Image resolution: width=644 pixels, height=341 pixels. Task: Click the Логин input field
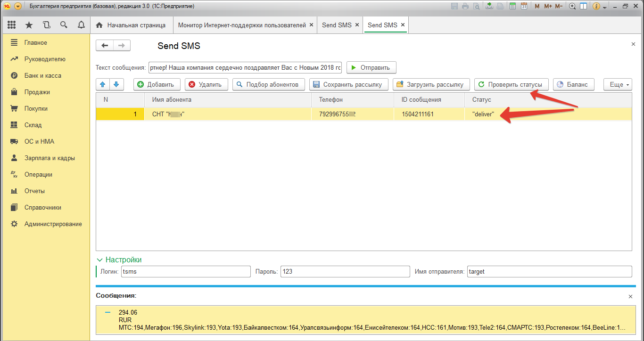click(x=186, y=272)
